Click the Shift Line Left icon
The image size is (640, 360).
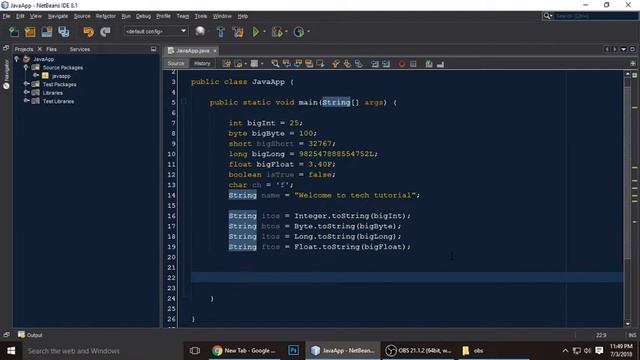375,64
